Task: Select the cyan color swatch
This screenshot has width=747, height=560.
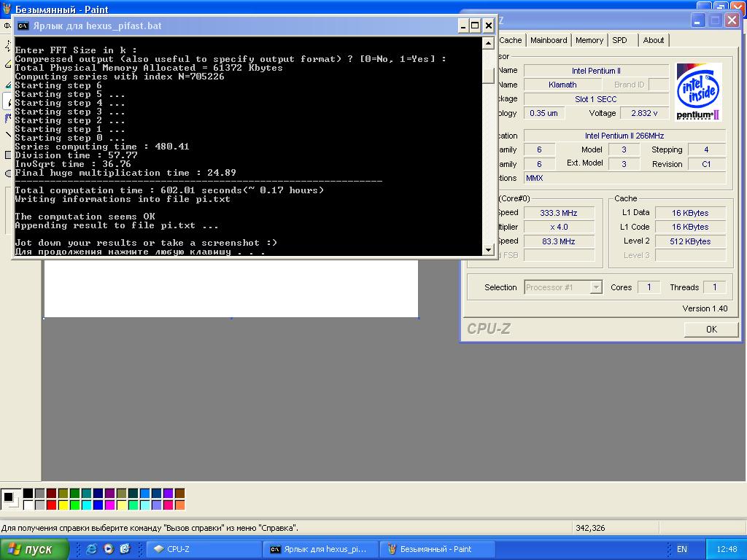Action: coord(86,505)
